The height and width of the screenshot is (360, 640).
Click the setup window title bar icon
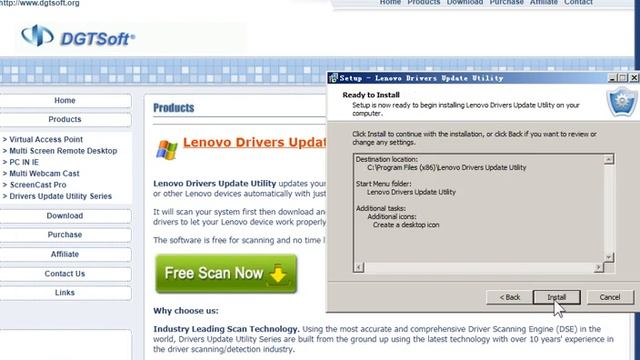click(333, 78)
